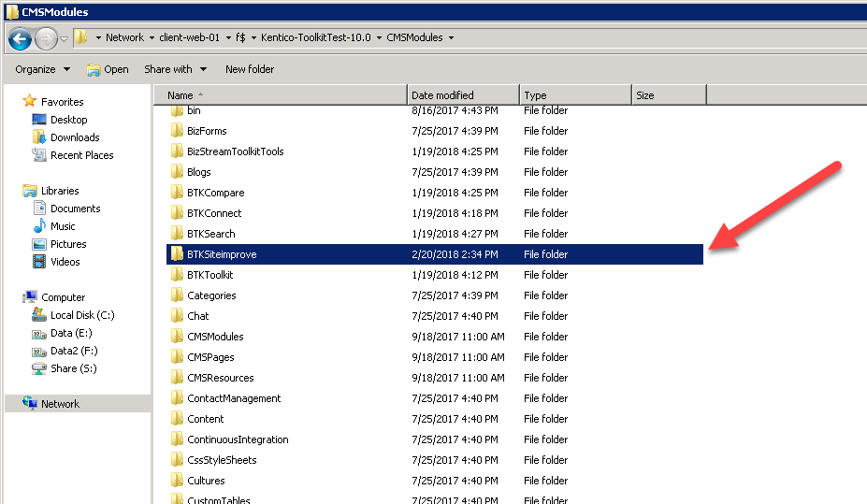This screenshot has width=867, height=504.
Task: Open dropdown arrow after Kentico-ToolkitTest-10.0
Action: point(379,37)
